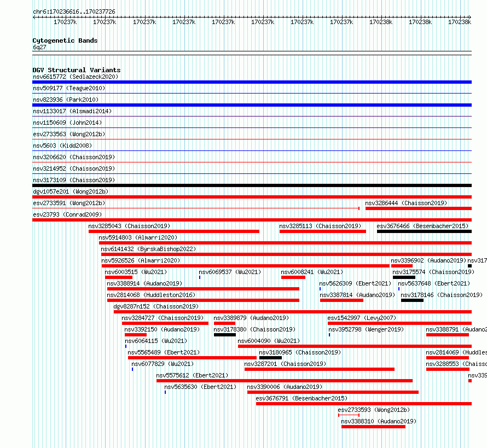Open nsv3178380 (Chaisson2019) label

click(254, 329)
